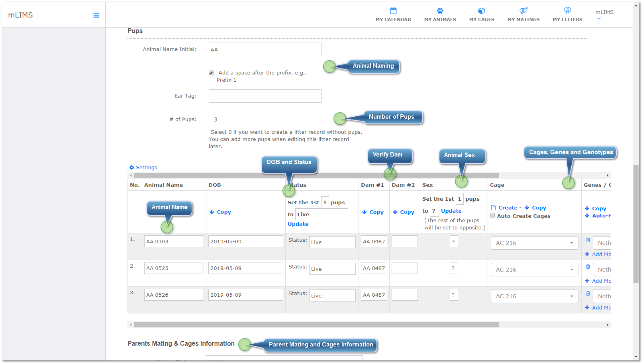Click bottom table scroll left arrow
This screenshot has width=643, height=364.
(131, 325)
